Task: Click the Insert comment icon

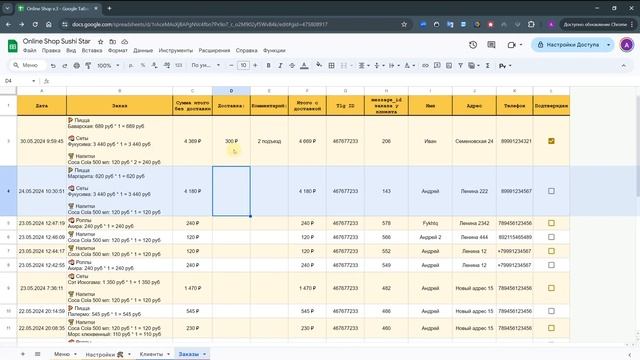Action: tap(437, 65)
